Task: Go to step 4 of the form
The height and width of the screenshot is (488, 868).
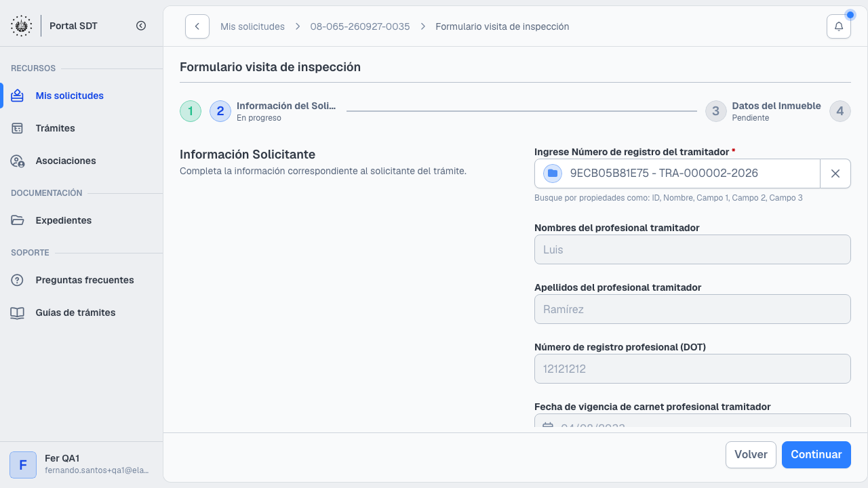Action: pyautogui.click(x=840, y=111)
